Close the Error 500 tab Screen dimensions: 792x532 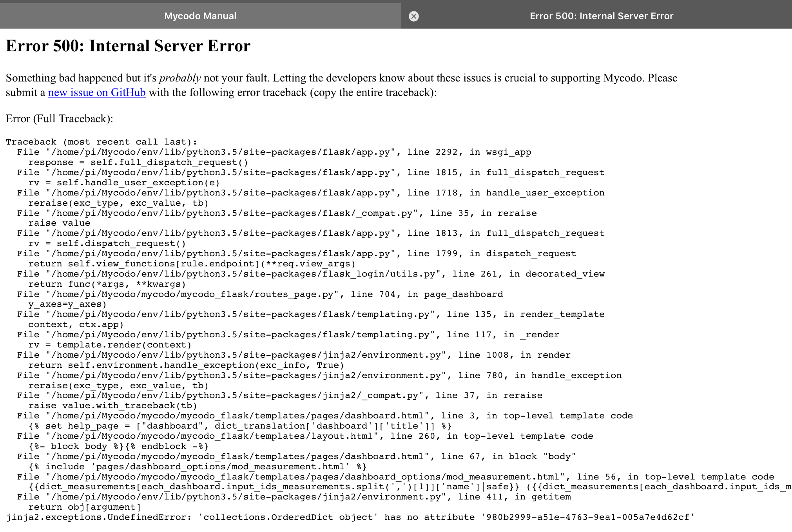tap(413, 16)
